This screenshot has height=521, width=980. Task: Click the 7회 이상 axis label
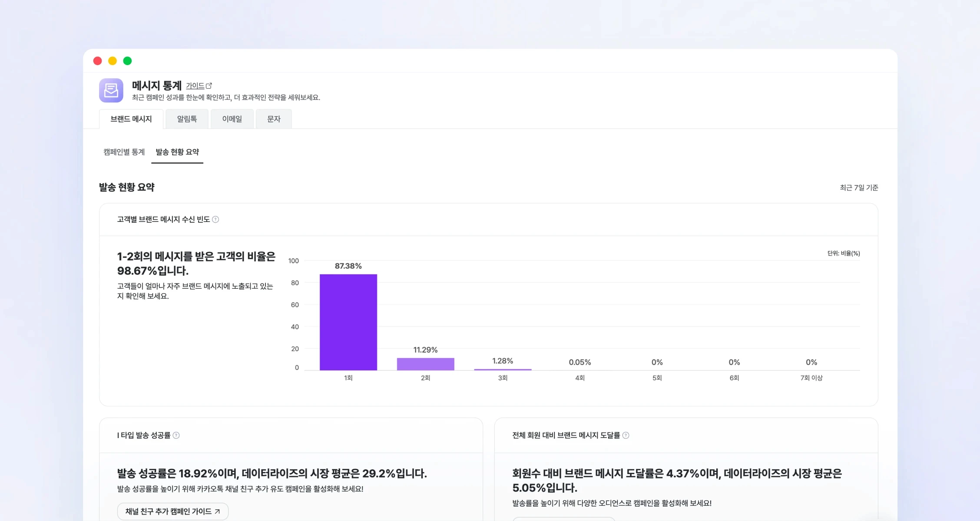point(811,378)
